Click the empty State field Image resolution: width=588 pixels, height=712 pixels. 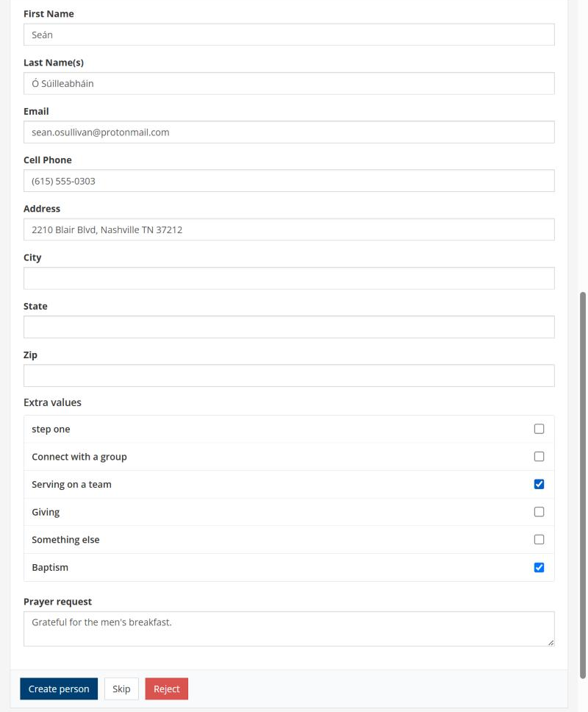(x=289, y=327)
